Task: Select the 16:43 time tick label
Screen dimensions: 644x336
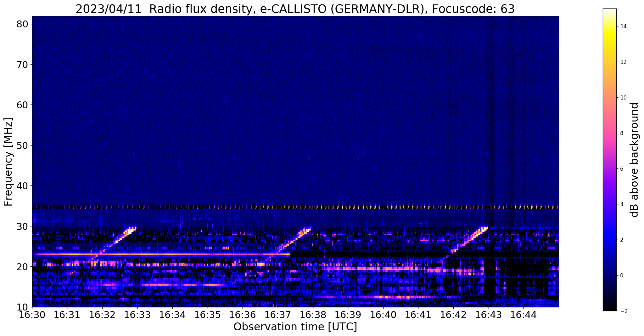Action: (489, 315)
